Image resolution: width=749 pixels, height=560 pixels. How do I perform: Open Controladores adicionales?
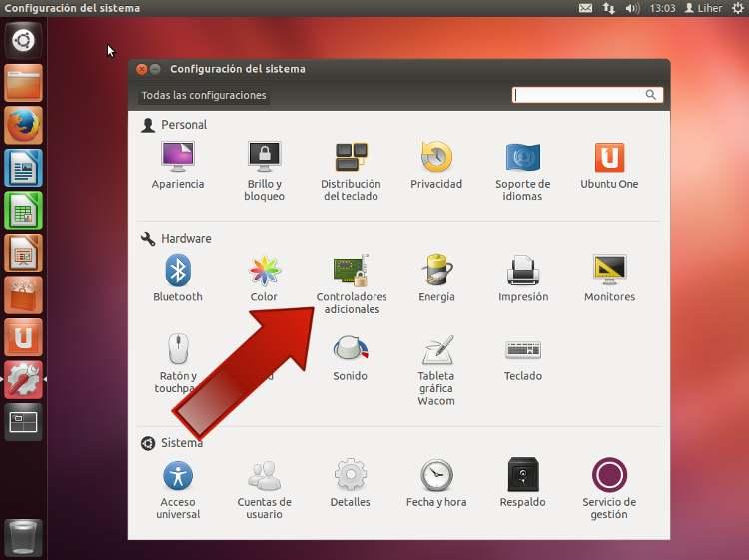pos(352,284)
